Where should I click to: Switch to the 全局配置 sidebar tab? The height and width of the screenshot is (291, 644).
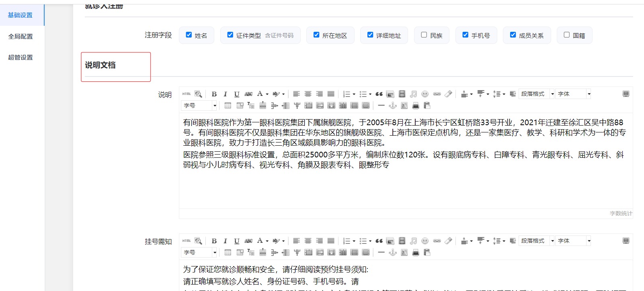pyautogui.click(x=21, y=36)
